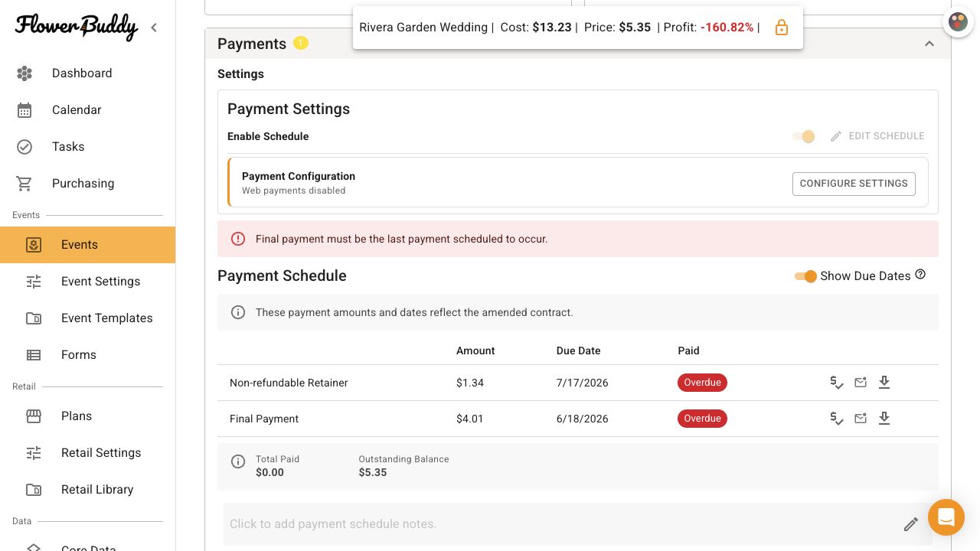This screenshot has width=980, height=551.
Task: Click the pencil icon for payment schedule notes
Action: click(x=910, y=524)
